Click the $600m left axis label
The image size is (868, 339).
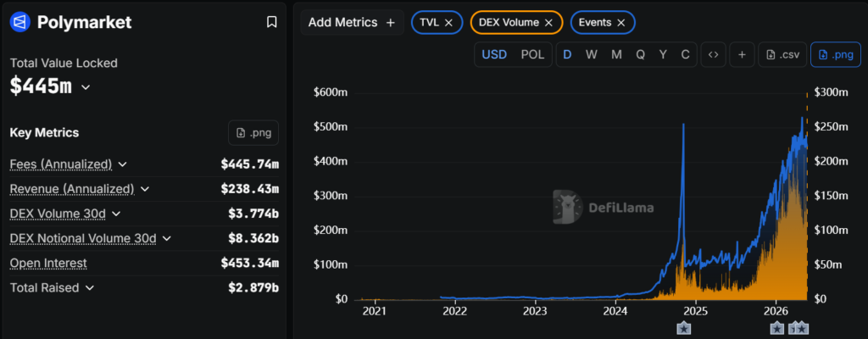click(x=331, y=92)
